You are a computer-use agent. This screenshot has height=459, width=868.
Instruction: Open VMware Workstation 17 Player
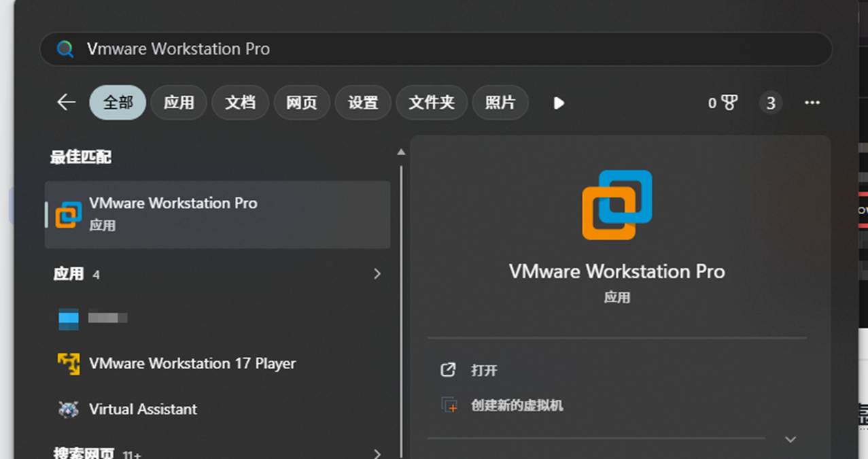pyautogui.click(x=192, y=363)
